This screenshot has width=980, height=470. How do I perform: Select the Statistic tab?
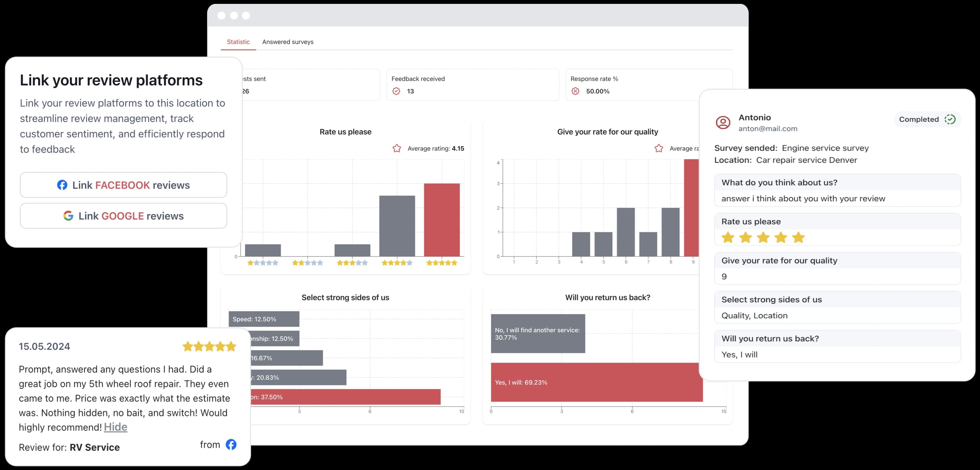[x=238, y=41]
